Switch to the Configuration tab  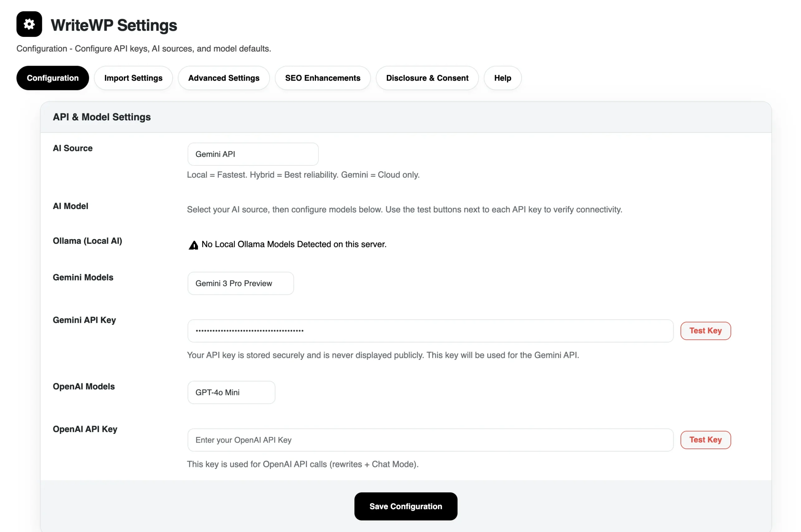(x=53, y=78)
